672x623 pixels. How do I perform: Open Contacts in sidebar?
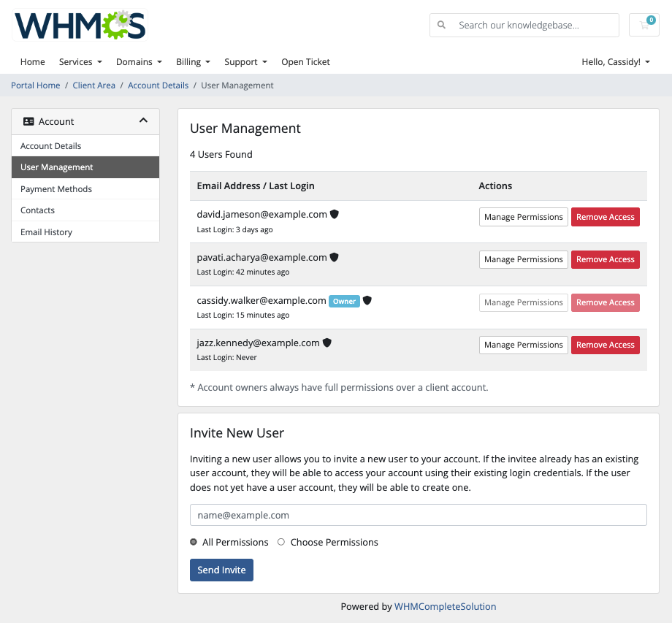(x=85, y=210)
